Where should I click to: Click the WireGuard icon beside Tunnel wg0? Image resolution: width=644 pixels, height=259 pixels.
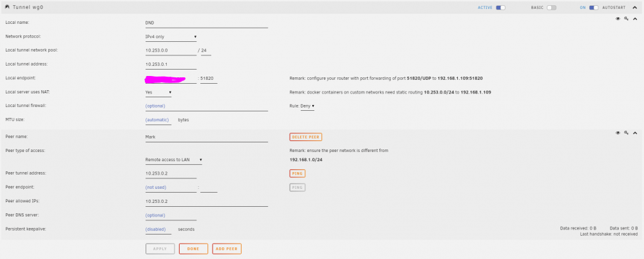(7, 7)
